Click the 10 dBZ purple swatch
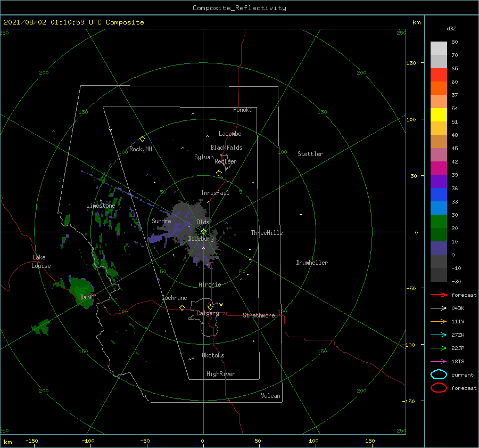 439,248
